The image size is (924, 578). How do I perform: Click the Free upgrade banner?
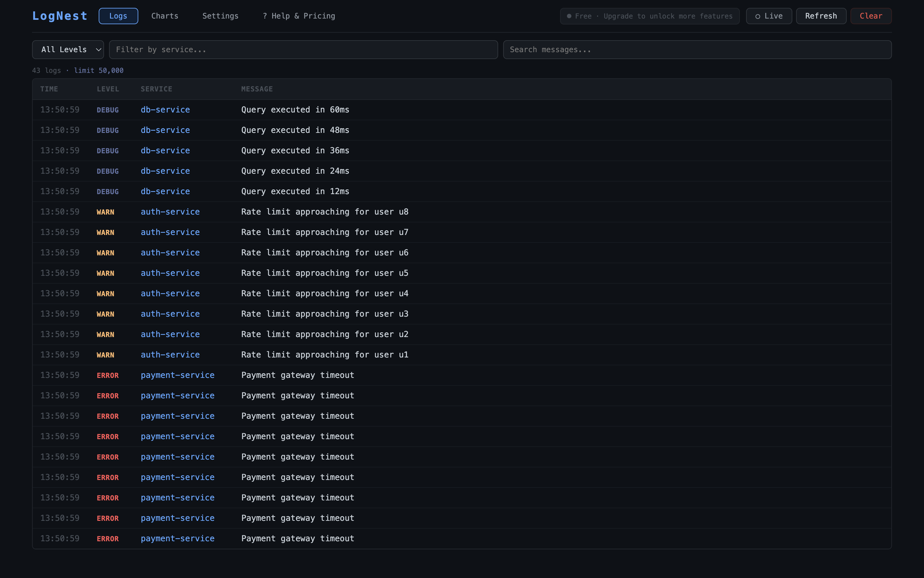click(649, 16)
